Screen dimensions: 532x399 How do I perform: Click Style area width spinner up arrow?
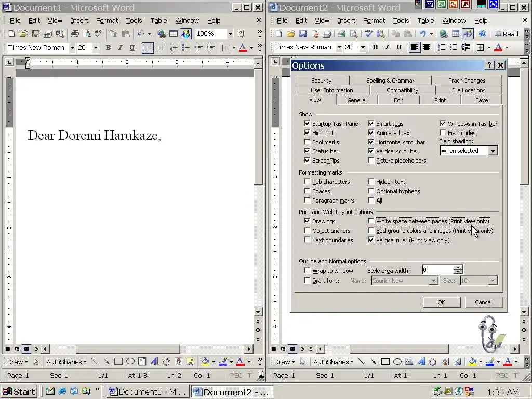(x=458, y=268)
